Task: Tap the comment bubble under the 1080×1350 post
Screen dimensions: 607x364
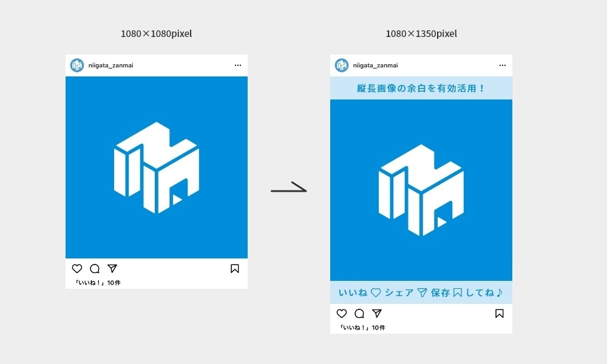Action: pos(359,314)
